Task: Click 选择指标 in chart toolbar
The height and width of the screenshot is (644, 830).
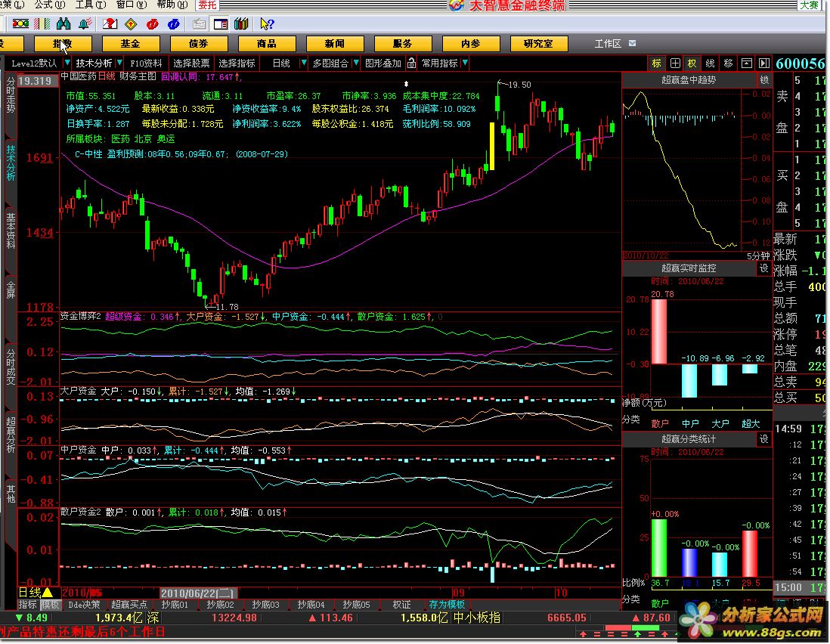Action: click(237, 63)
